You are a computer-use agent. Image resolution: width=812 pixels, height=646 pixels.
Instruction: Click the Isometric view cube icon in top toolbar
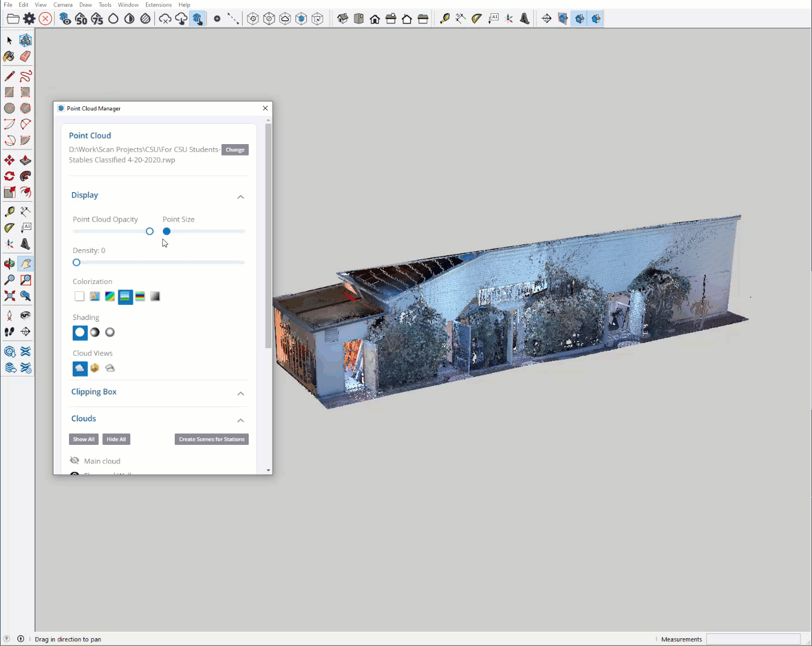(x=343, y=19)
